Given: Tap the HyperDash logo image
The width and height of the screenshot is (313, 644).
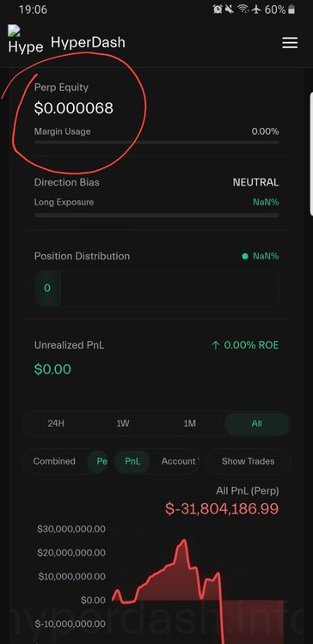Looking at the screenshot, I should (25, 39).
